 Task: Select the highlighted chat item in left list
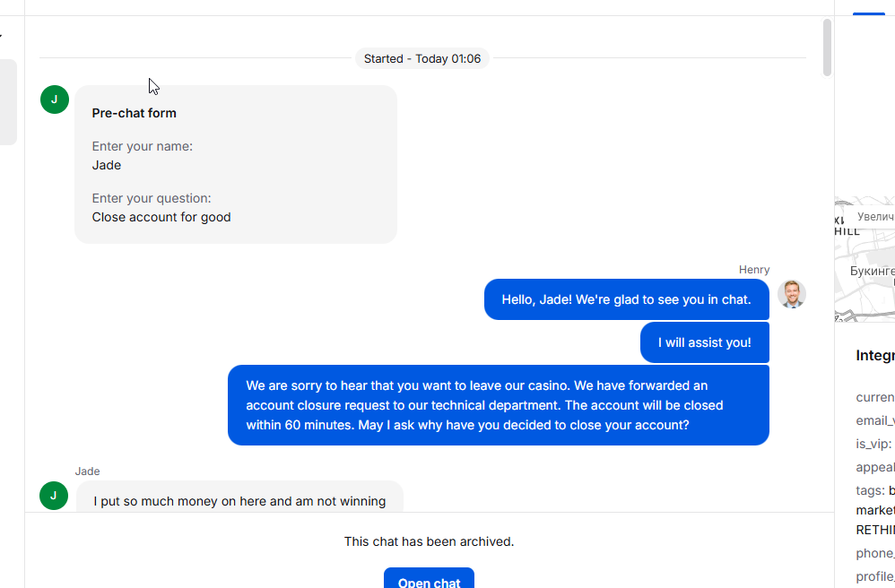[x=8, y=102]
